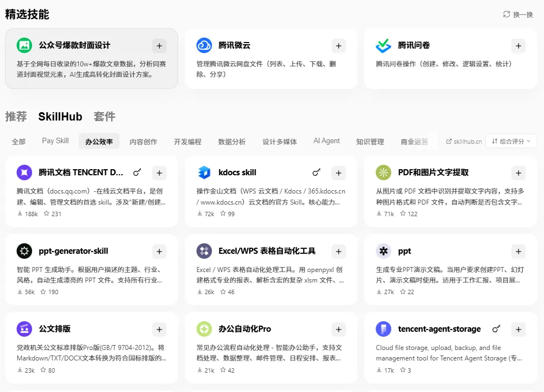Click the ppt skill asterisk icon
Viewport: 544px width, 392px height.
(384, 251)
